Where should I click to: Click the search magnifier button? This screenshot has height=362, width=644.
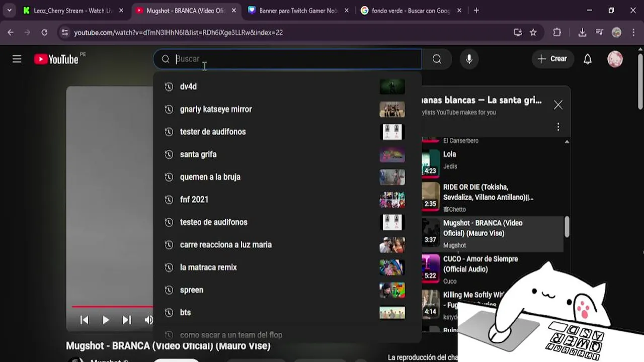tap(437, 59)
